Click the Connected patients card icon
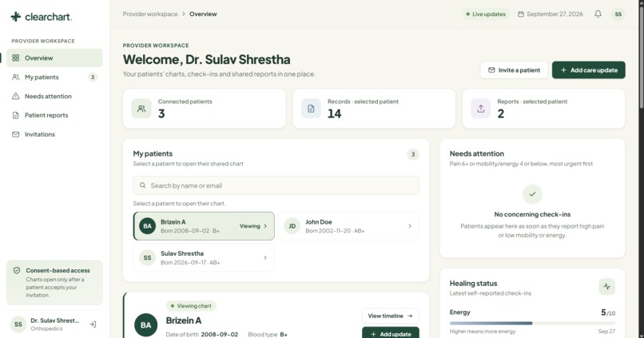644x338 pixels. click(x=141, y=109)
